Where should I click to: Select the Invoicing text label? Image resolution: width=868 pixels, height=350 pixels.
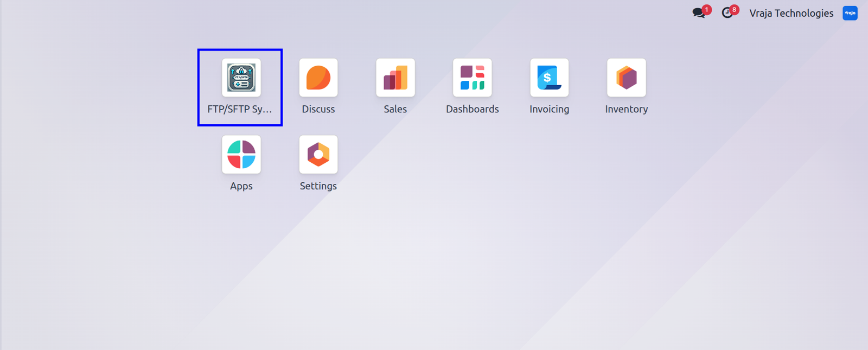(550, 109)
